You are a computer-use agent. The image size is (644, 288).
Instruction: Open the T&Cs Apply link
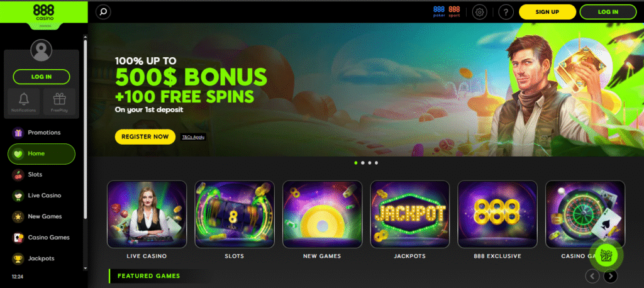pos(193,137)
